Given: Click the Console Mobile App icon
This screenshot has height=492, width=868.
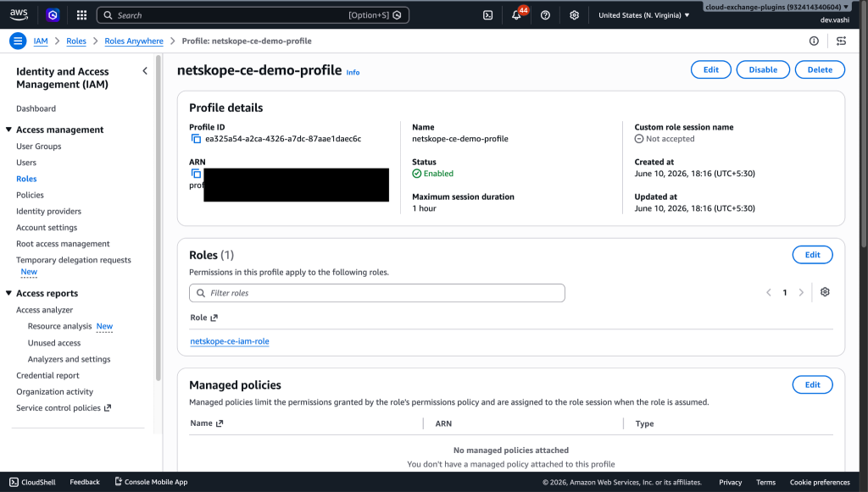Looking at the screenshot, I should tap(118, 482).
